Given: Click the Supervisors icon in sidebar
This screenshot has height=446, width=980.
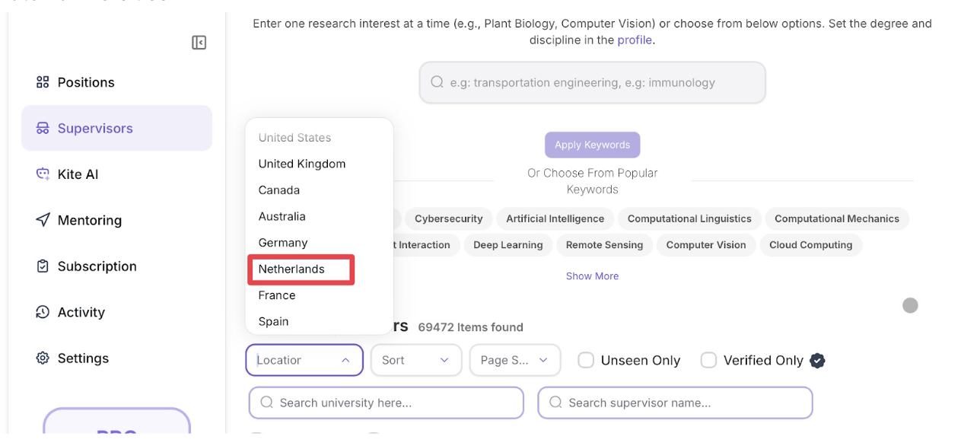Looking at the screenshot, I should (43, 129).
